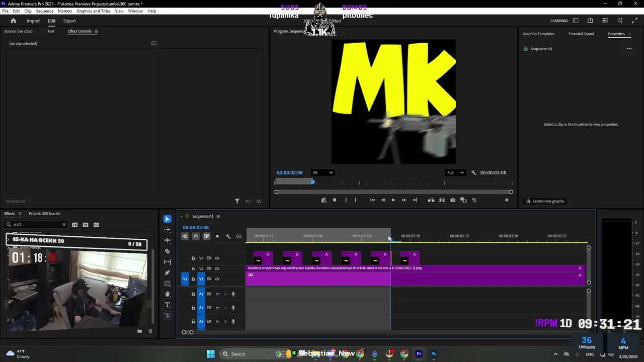644x362 pixels.
Task: Click the 32-bit Color effects filter icon
Action: pos(86,225)
